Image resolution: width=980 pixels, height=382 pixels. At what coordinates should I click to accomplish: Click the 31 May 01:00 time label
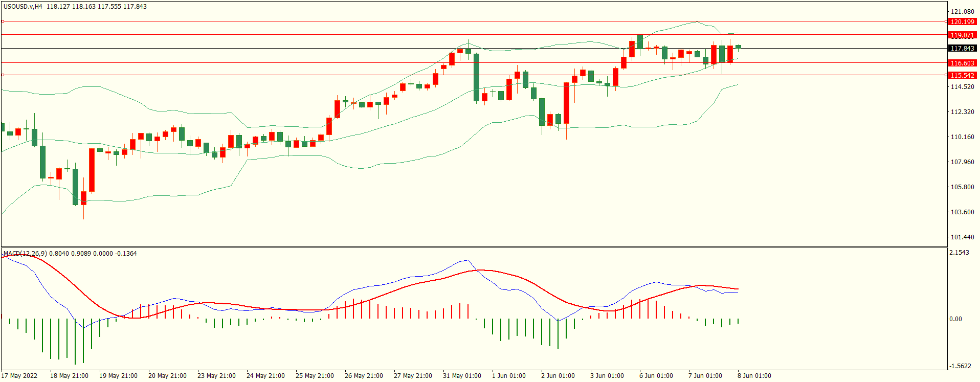click(x=462, y=376)
